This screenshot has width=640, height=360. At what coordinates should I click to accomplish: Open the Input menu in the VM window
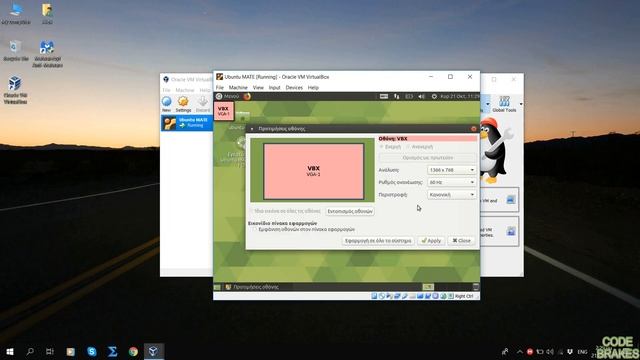click(x=274, y=87)
